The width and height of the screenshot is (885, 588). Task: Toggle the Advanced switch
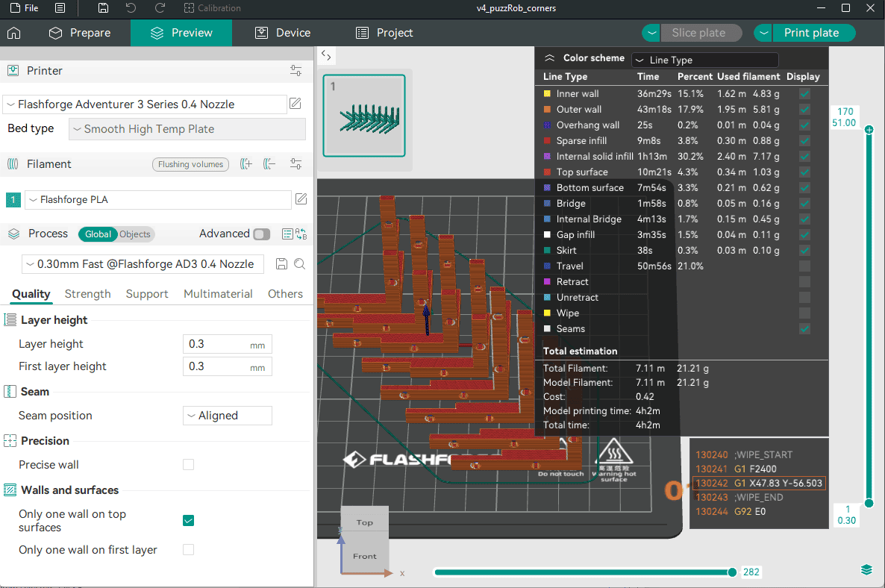[262, 234]
